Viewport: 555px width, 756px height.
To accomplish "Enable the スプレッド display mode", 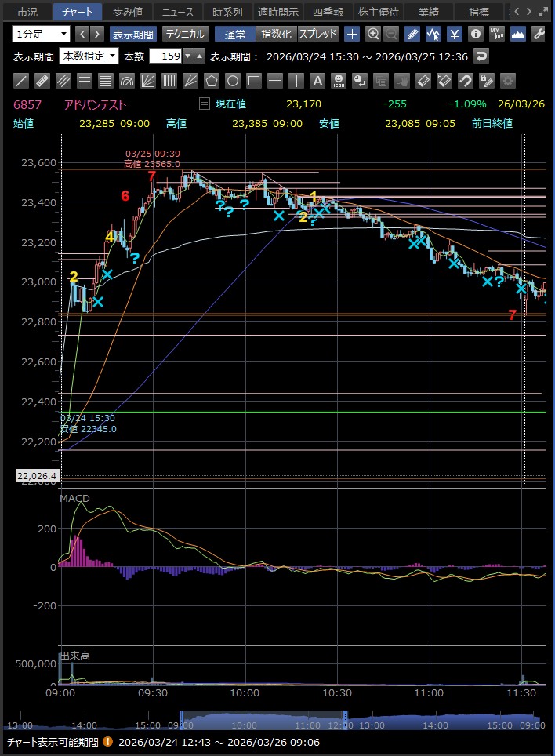I will (x=317, y=34).
